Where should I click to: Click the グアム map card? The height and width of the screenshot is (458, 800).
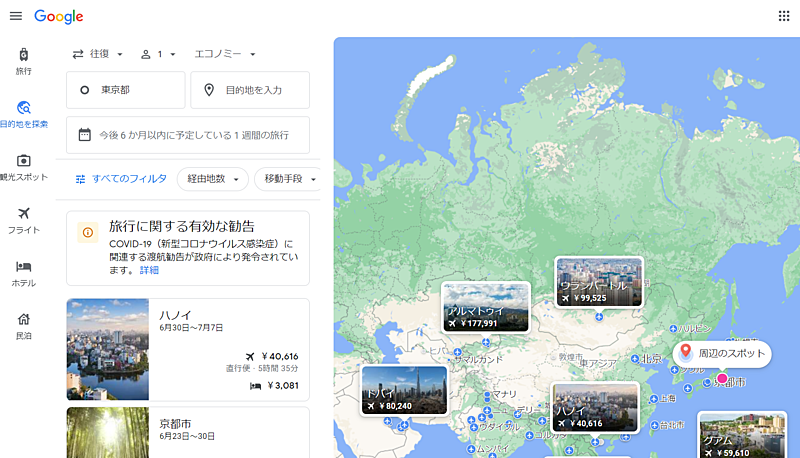click(x=742, y=435)
